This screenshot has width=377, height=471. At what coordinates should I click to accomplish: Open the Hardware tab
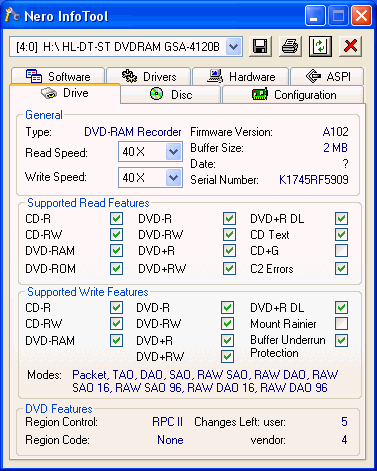point(241,76)
